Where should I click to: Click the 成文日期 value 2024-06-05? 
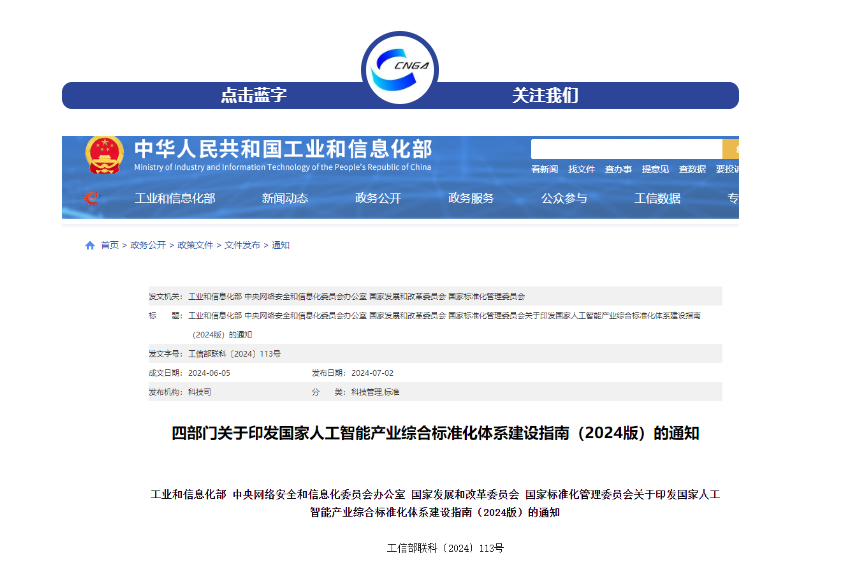pyautogui.click(x=209, y=373)
